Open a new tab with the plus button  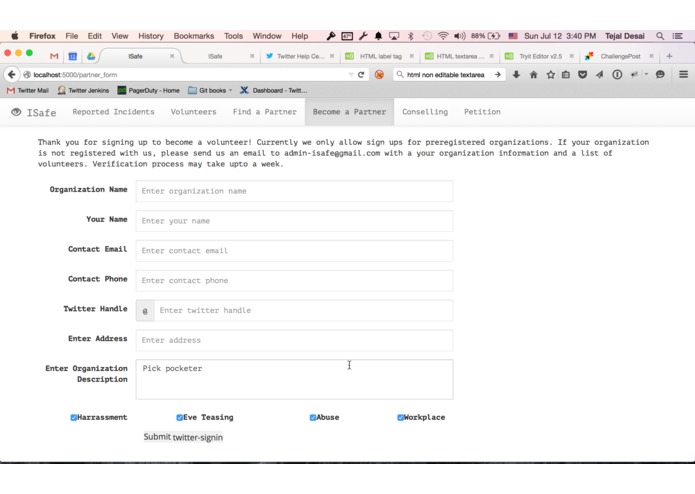point(669,56)
